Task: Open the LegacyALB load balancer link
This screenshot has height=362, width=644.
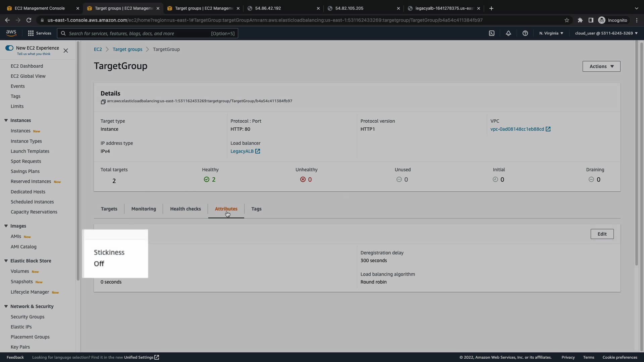Action: tap(242, 151)
